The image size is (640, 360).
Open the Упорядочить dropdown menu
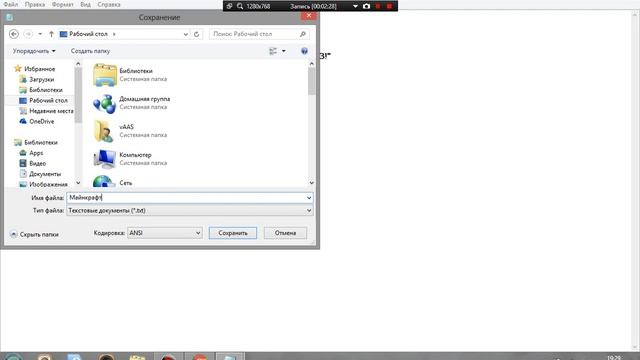tap(34, 51)
